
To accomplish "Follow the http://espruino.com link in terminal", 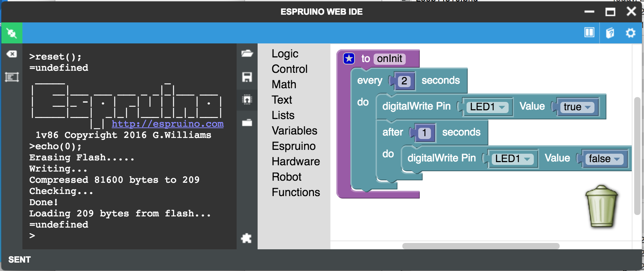I will 168,124.
